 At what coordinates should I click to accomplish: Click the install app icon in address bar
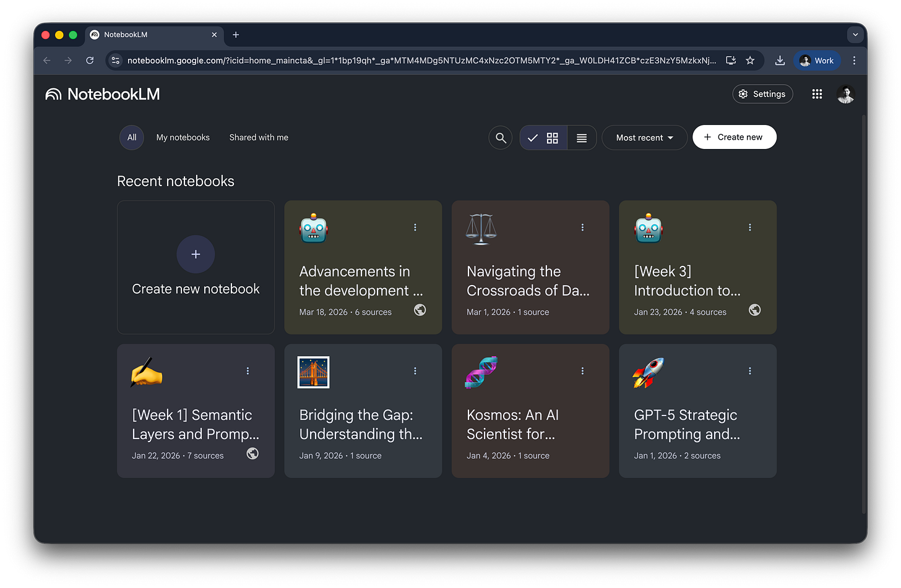(731, 60)
